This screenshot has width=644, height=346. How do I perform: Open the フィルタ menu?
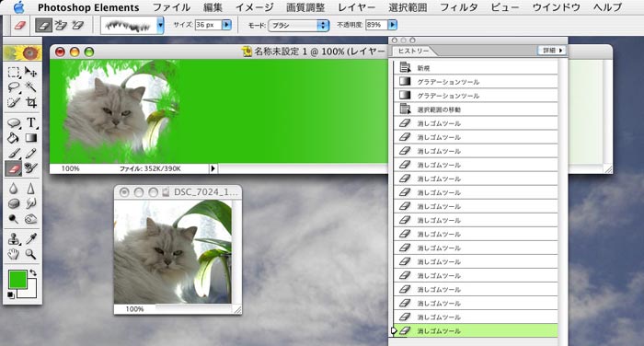point(459,7)
